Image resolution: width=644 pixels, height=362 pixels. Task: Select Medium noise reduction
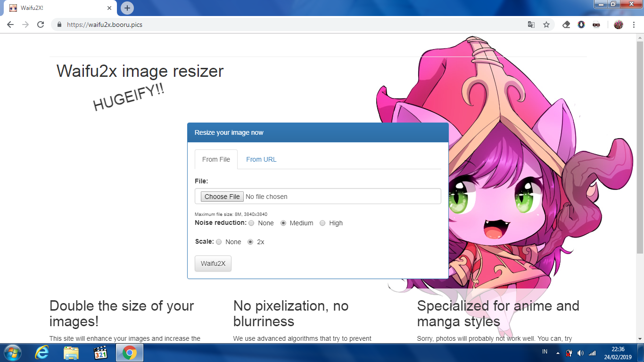(x=283, y=223)
